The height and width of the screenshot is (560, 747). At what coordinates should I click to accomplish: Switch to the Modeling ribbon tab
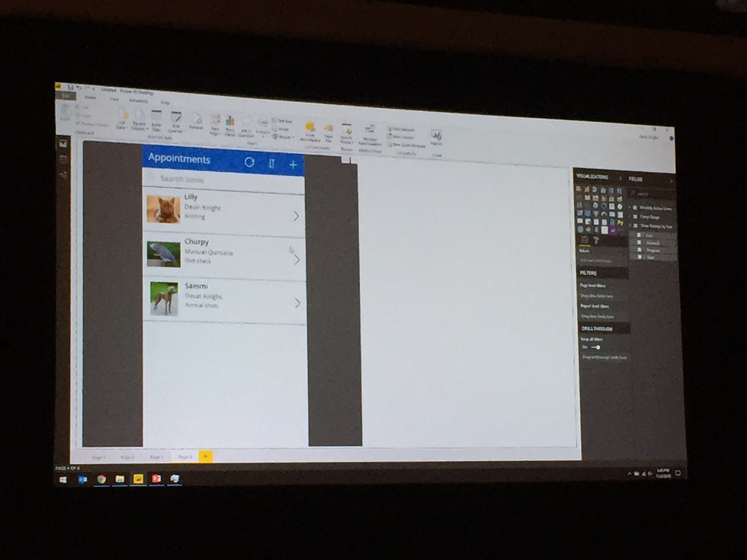click(139, 101)
